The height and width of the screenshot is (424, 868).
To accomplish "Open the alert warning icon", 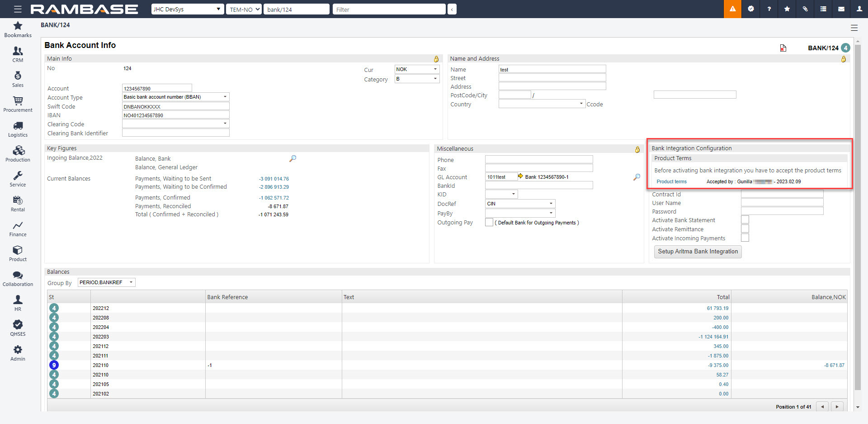I will point(732,9).
